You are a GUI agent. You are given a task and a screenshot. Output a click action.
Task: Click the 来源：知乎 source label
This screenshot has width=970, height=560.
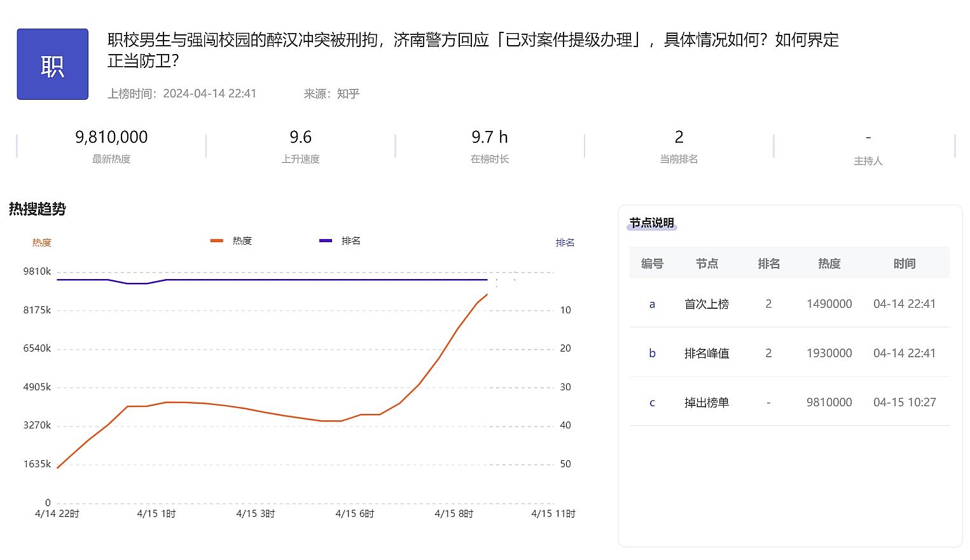point(331,93)
